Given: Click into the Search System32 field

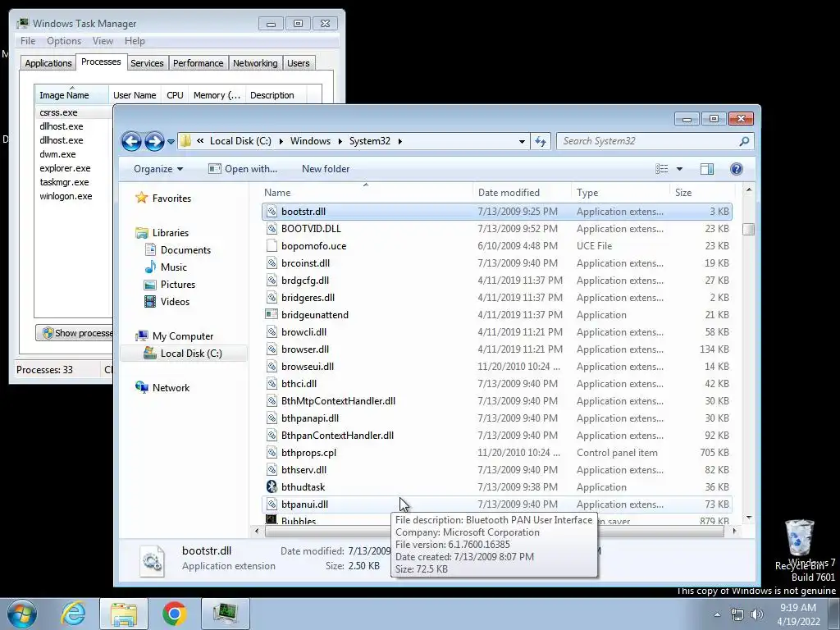Looking at the screenshot, I should [x=647, y=141].
